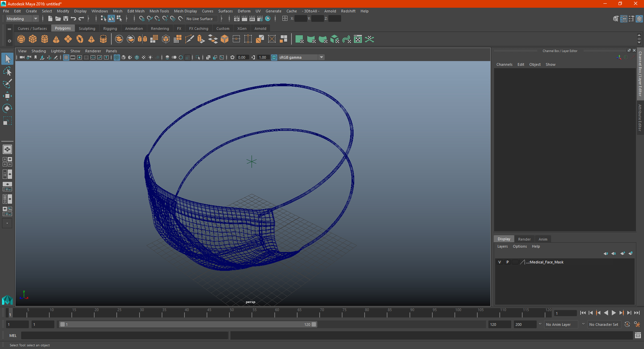Go to the start of playback range
Image resolution: width=644 pixels, height=349 pixels.
pyautogui.click(x=583, y=313)
